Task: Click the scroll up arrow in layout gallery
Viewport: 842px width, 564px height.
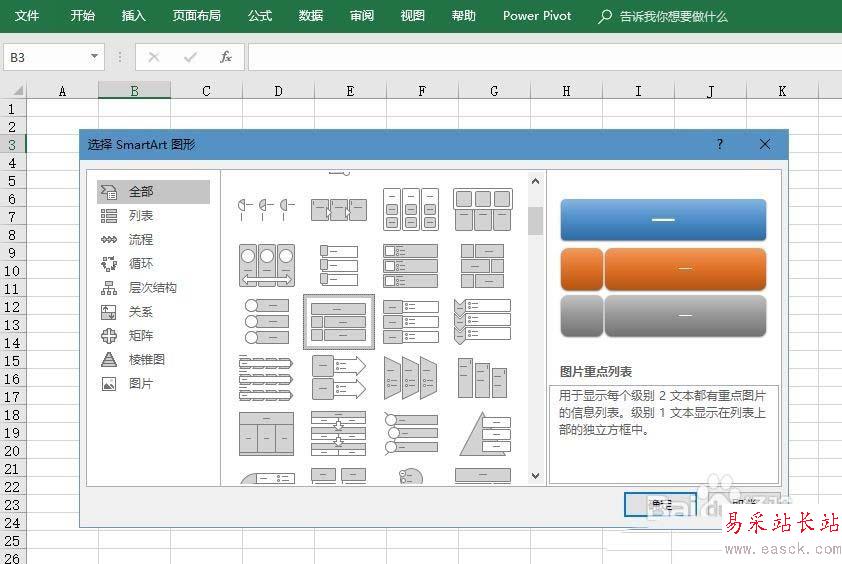Action: [535, 181]
